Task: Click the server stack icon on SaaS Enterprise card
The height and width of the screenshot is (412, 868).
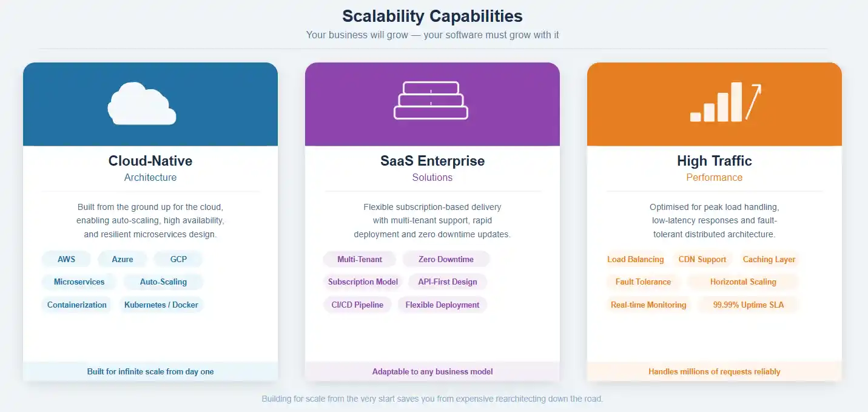Action: 431,99
